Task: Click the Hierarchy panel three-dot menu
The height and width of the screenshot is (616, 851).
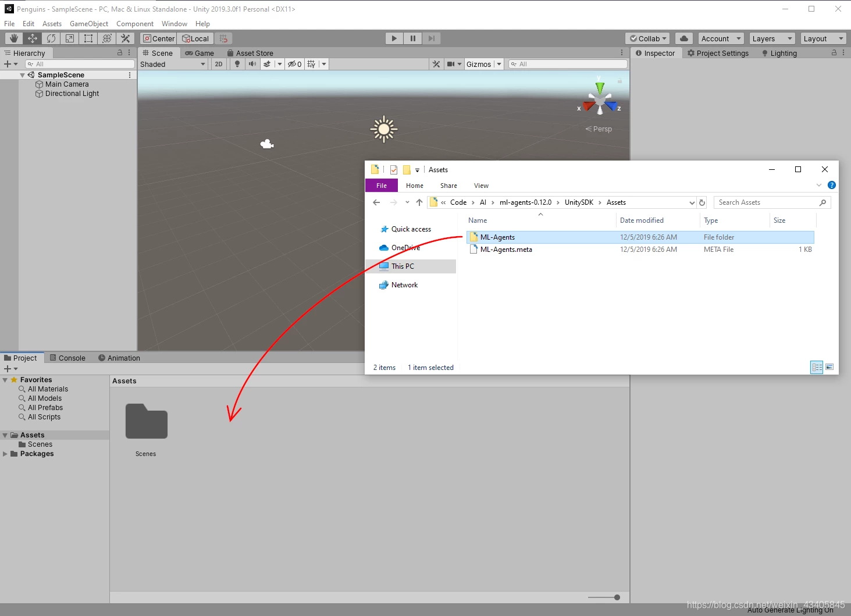Action: tap(129, 53)
